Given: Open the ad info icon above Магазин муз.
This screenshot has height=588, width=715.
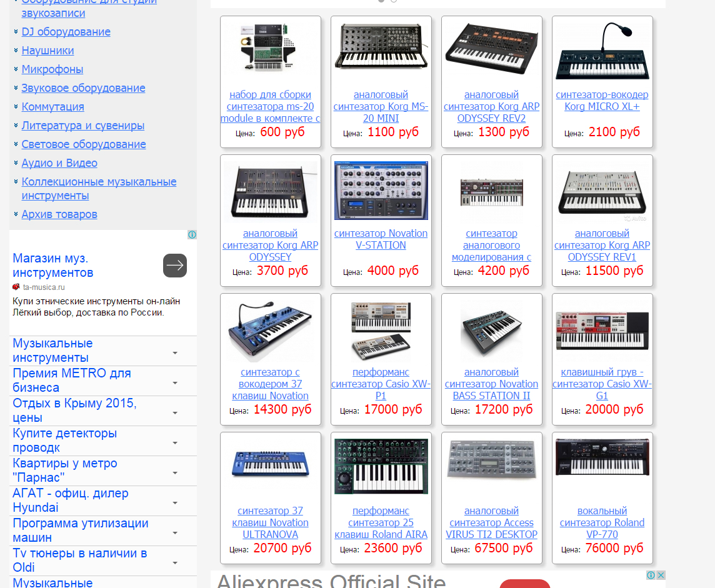Looking at the screenshot, I should [192, 235].
